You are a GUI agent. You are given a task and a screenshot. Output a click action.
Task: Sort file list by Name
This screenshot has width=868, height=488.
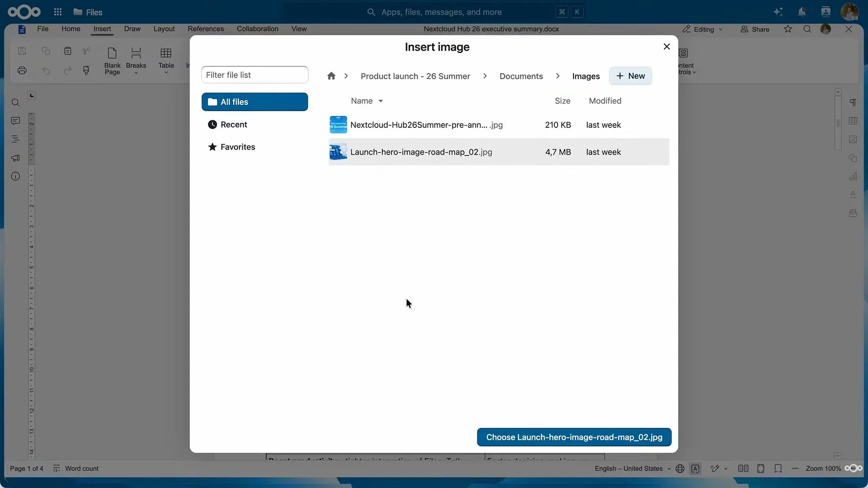367,101
